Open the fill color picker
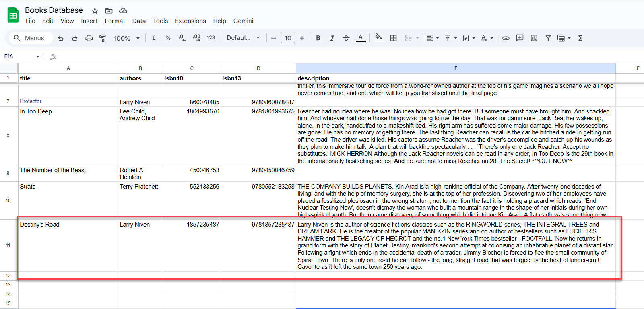The height and width of the screenshot is (309, 644). 378,38
